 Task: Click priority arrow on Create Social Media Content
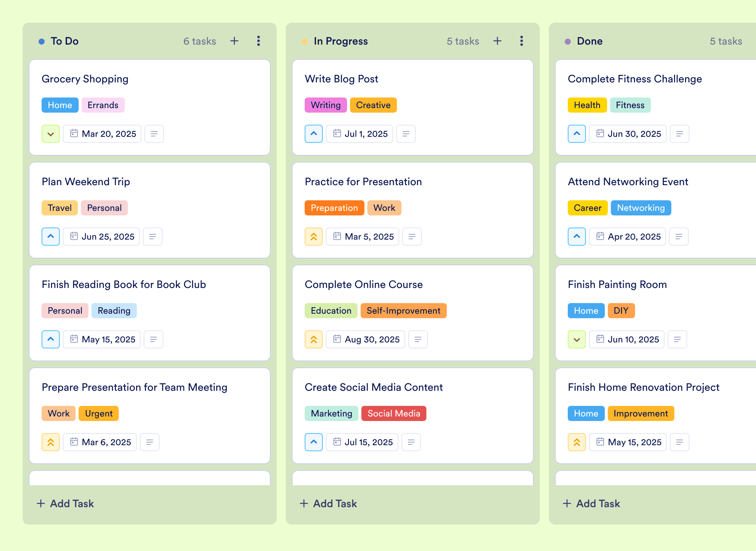tap(314, 442)
